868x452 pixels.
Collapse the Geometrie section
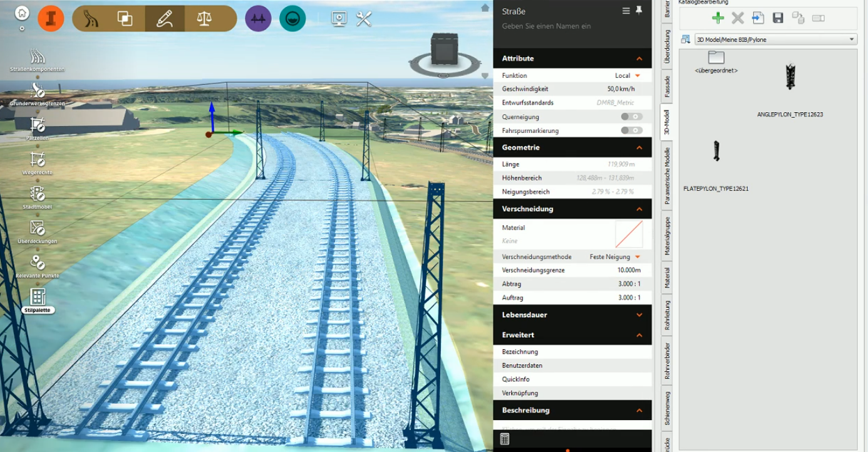639,147
